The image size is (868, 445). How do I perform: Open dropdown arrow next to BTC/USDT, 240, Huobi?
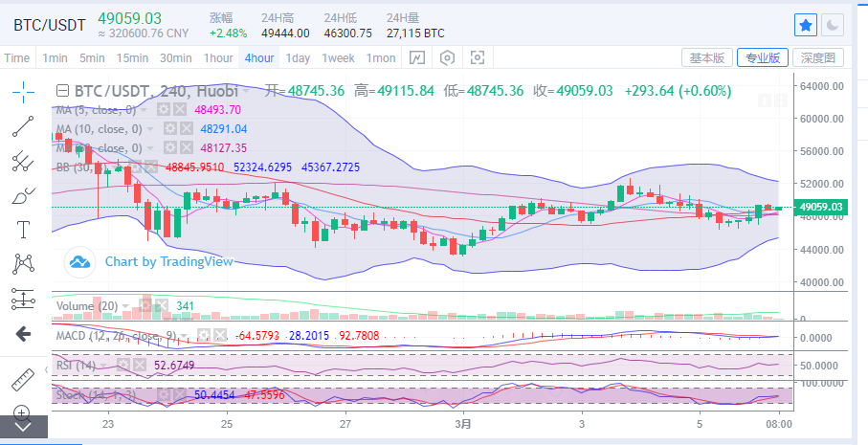pos(245,92)
